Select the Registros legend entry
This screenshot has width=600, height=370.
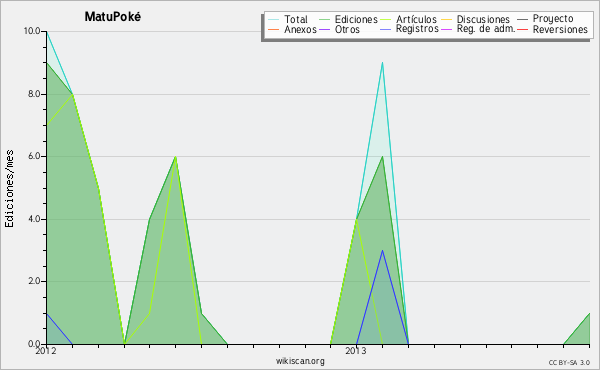click(x=409, y=29)
